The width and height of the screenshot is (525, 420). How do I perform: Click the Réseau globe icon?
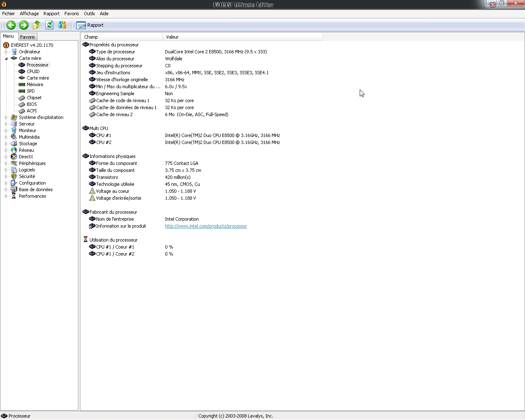(x=14, y=150)
